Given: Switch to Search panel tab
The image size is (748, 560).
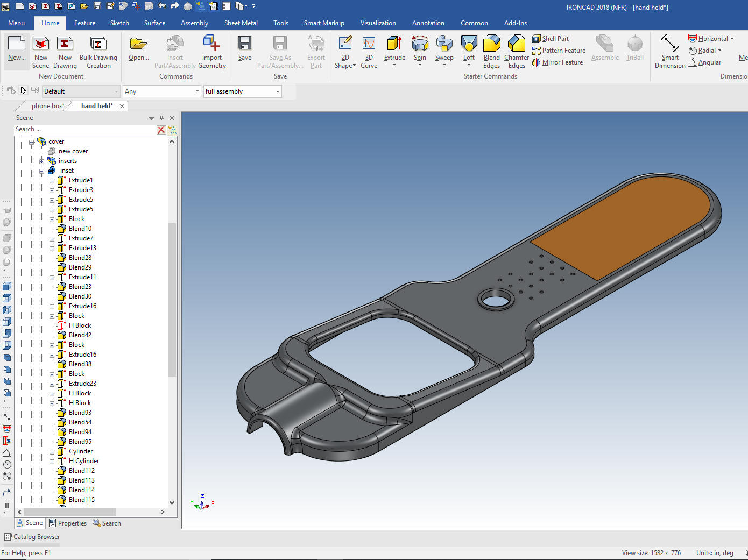Looking at the screenshot, I should click(107, 523).
